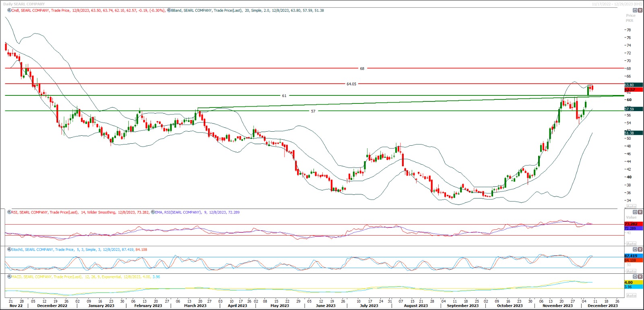Click the clock icon beside MACD legend
The image size is (644, 310).
[9, 277]
